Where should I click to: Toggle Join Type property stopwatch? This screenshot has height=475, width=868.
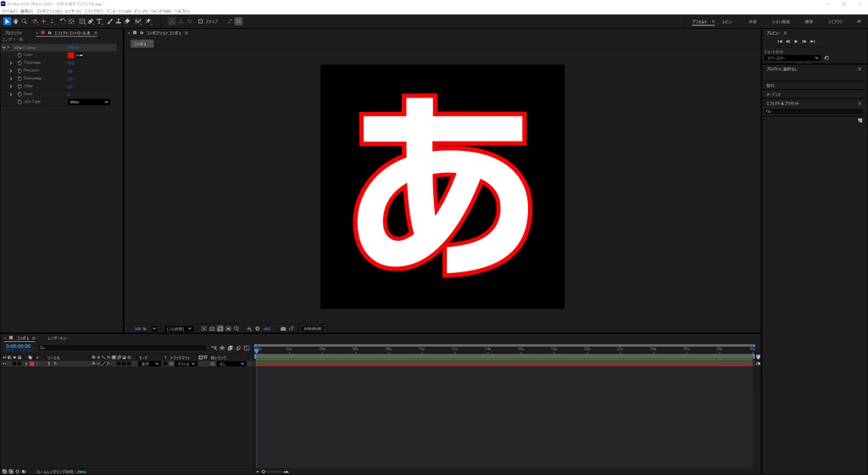click(19, 102)
